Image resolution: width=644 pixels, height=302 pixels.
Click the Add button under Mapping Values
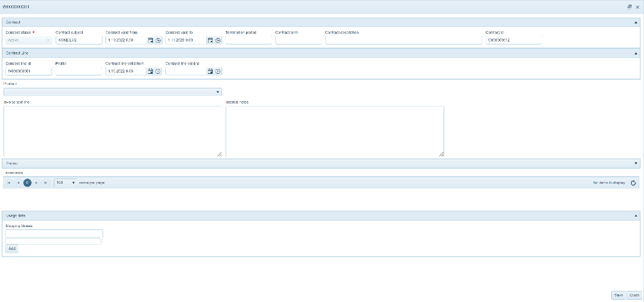[x=12, y=249]
